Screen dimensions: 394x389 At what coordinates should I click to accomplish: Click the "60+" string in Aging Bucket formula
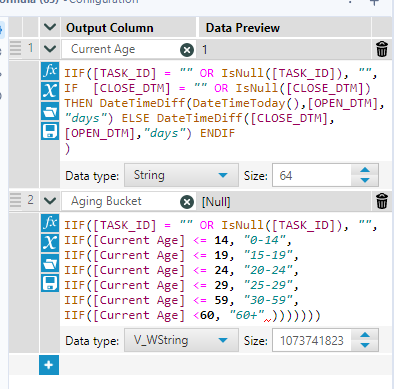coord(247,315)
